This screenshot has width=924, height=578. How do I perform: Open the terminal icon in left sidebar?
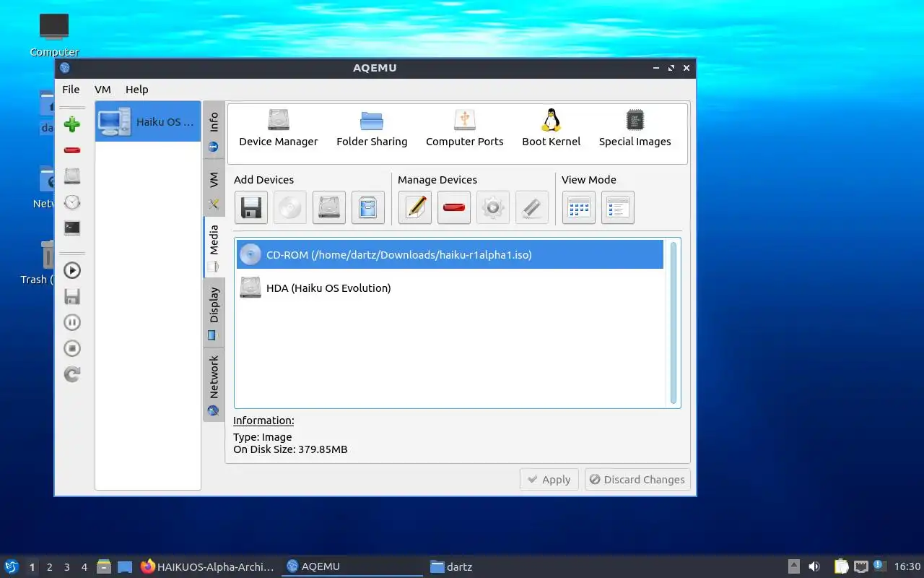click(x=72, y=228)
